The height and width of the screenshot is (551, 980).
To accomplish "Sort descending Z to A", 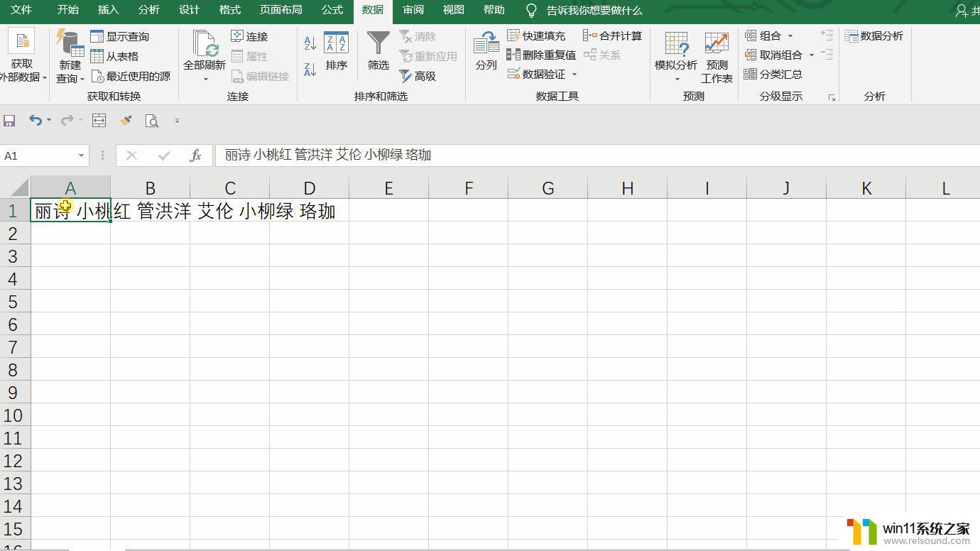I will (x=310, y=69).
